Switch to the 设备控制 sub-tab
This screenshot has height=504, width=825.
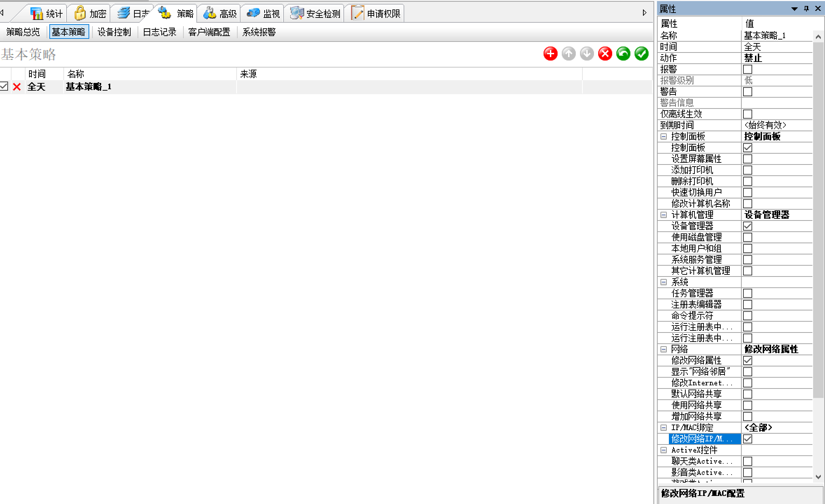click(x=114, y=32)
